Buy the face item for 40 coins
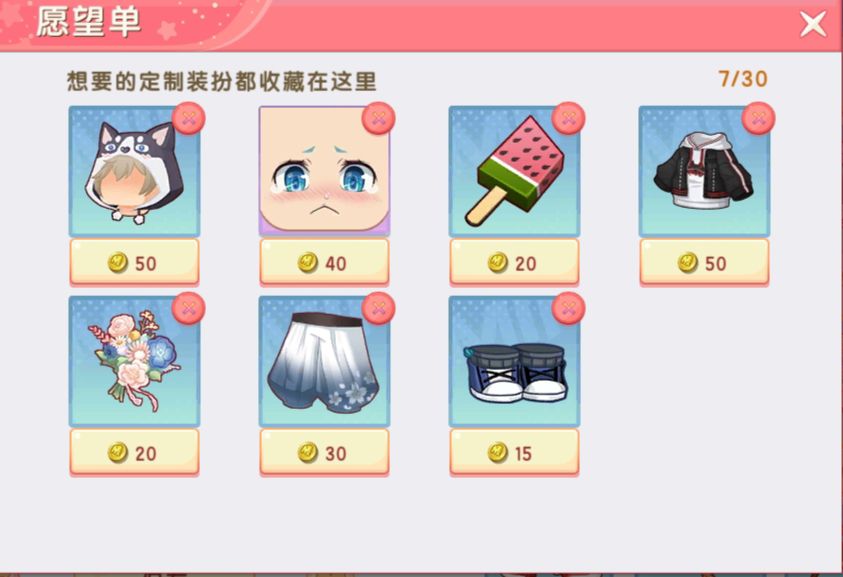 324,262
